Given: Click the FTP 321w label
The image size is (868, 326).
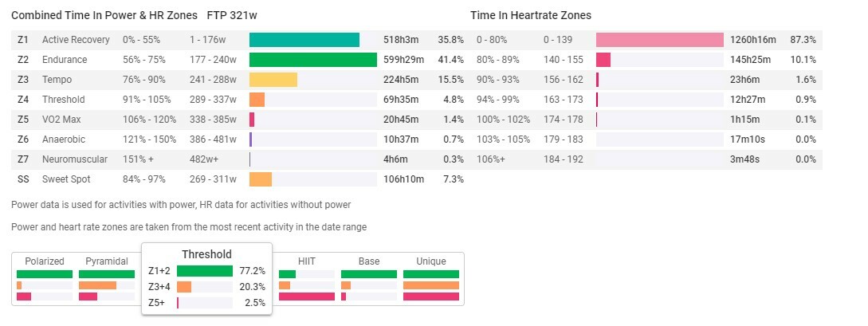Looking at the screenshot, I should [x=238, y=15].
